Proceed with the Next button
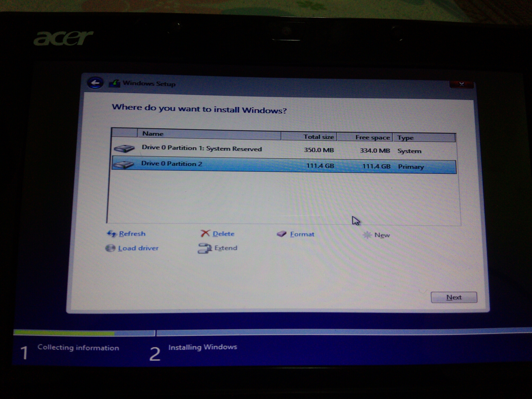The image size is (532, 399). (454, 297)
